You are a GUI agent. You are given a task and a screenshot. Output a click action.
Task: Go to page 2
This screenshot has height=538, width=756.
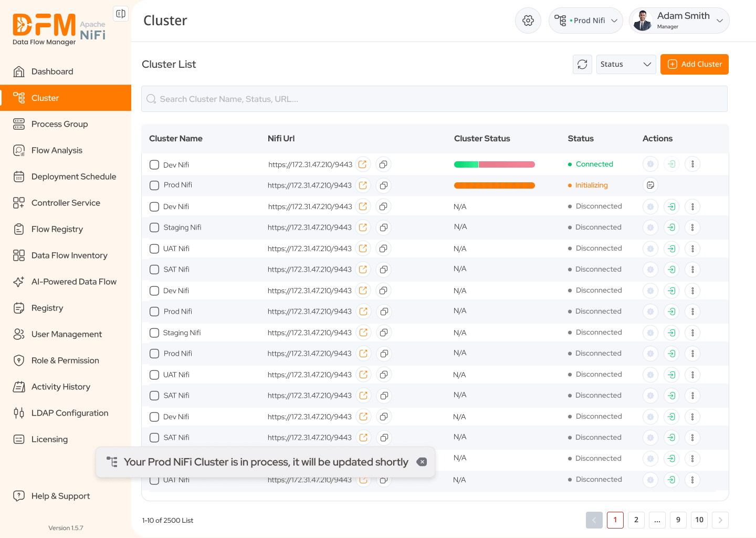pyautogui.click(x=636, y=520)
